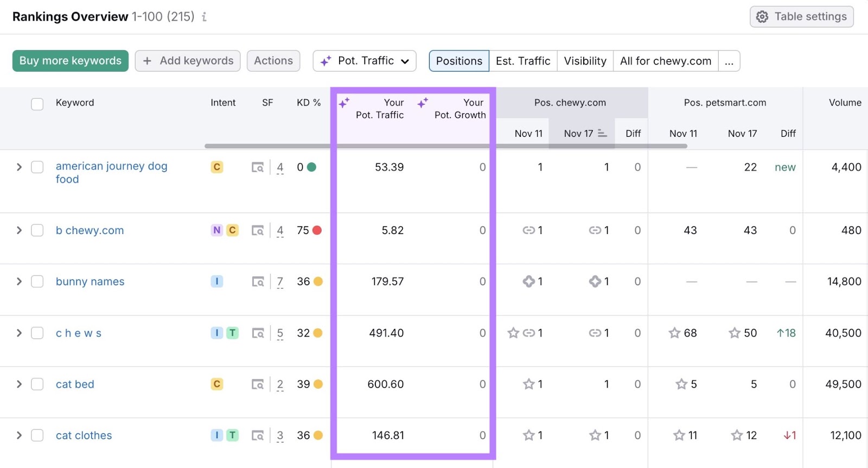This screenshot has width=868, height=468.
Task: Click the sort icon next to Nov 17 for chewy.com
Action: pyautogui.click(x=602, y=133)
